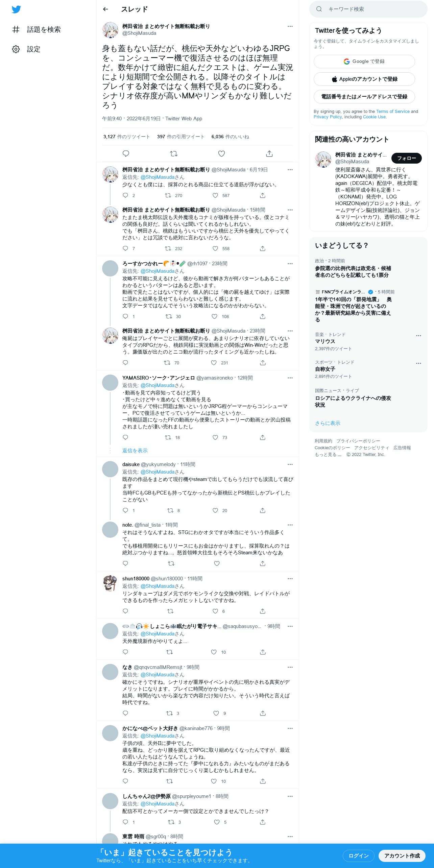Open more menu for マリウス trend
Image resolution: width=434 pixels, height=868 pixels.
click(x=418, y=336)
